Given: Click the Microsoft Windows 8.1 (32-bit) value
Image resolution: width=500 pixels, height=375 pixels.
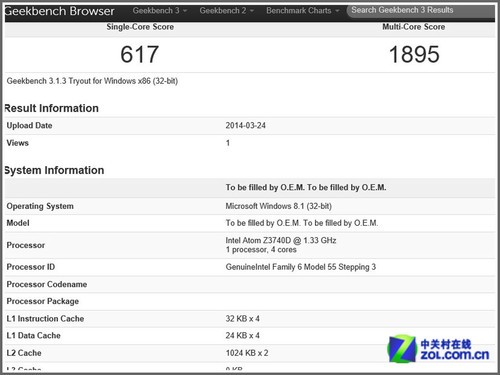Looking at the screenshot, I should (279, 206).
